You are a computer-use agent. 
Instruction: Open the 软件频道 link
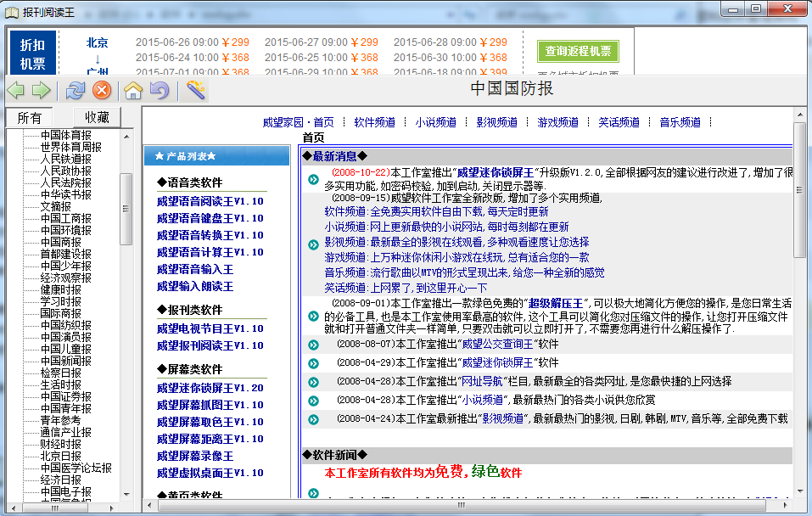(x=374, y=122)
